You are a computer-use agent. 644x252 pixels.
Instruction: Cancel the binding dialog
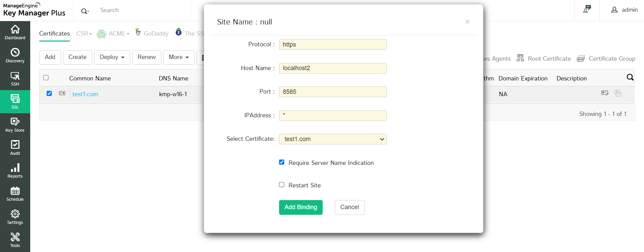tap(349, 207)
